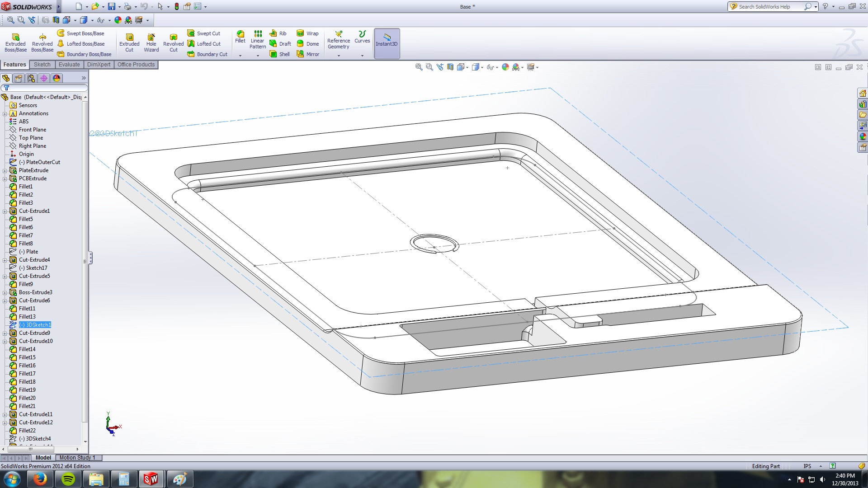Switch to the Sketch tab
The width and height of the screenshot is (868, 488).
pyautogui.click(x=42, y=65)
